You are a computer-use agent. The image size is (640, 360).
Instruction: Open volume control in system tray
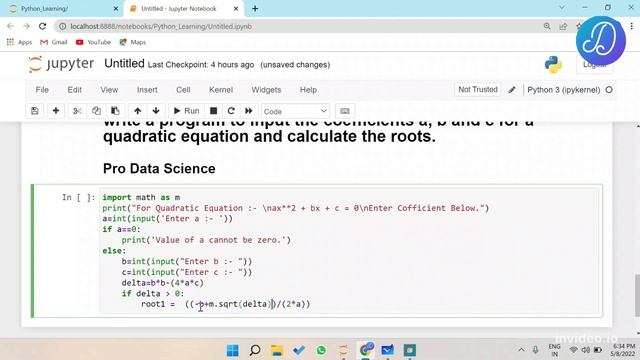586,350
